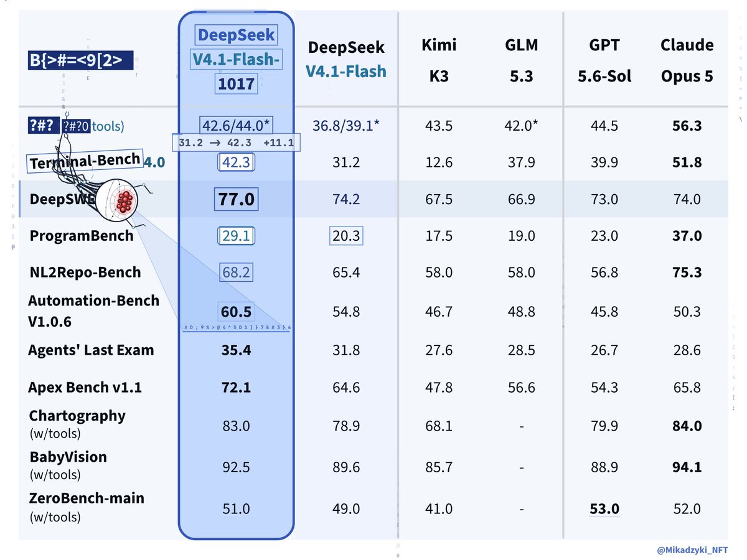Select Claude Opus 5's 74.0 DeepSWE score
This screenshot has height=560, width=747.
click(687, 199)
